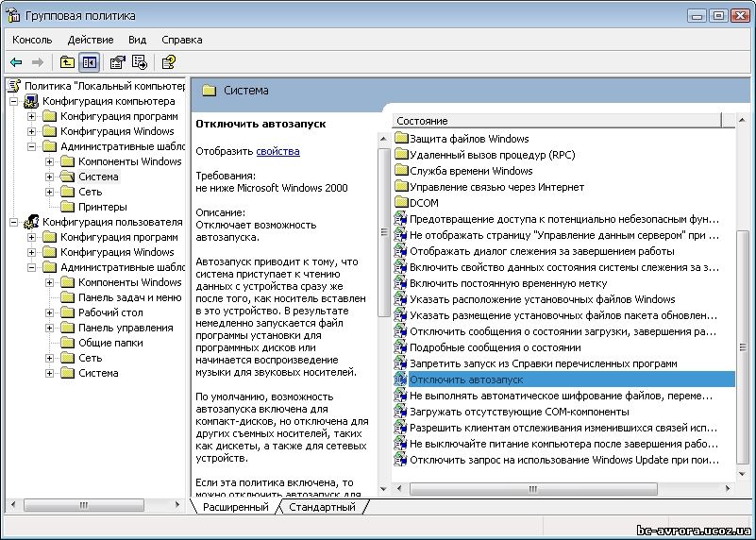Click policy icon of Отображать диалог слежения
This screenshot has height=540, width=756.
click(x=401, y=251)
